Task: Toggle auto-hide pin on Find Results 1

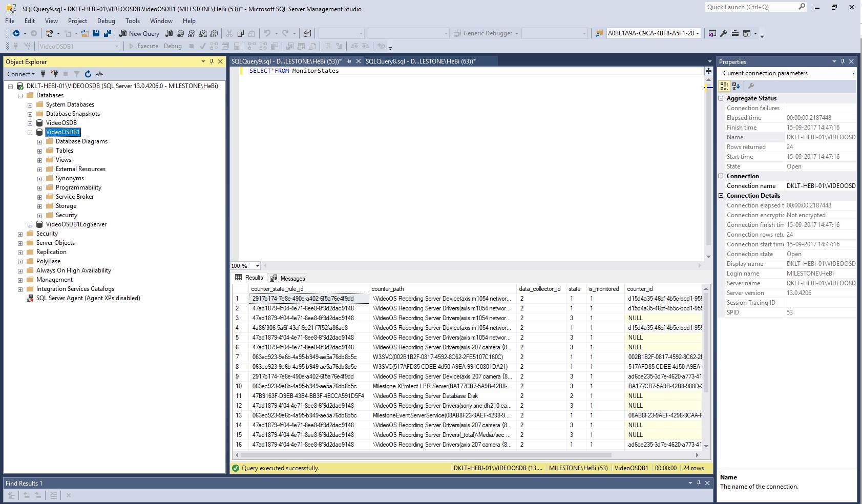Action: pyautogui.click(x=699, y=483)
